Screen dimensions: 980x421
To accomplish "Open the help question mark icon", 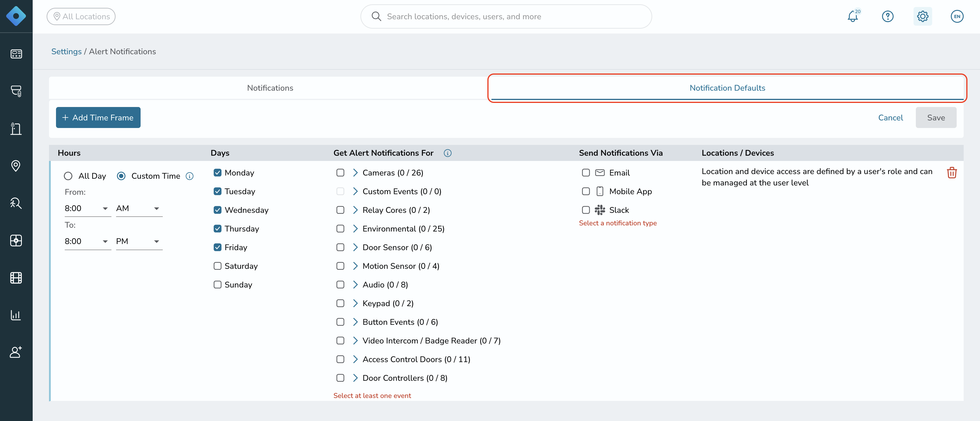I will click(x=888, y=16).
